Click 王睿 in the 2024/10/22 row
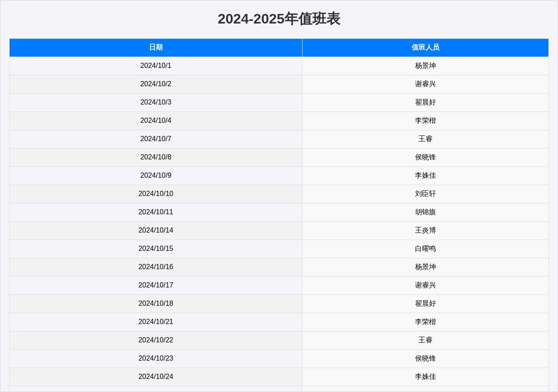 pos(425,340)
